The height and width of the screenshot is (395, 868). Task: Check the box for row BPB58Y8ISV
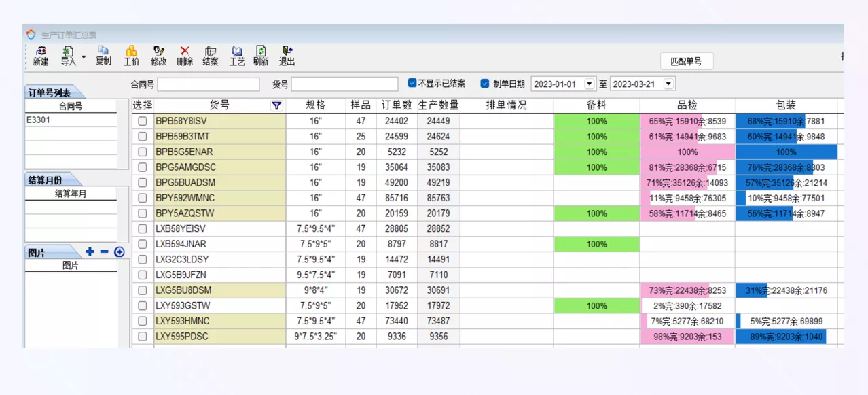tap(143, 121)
